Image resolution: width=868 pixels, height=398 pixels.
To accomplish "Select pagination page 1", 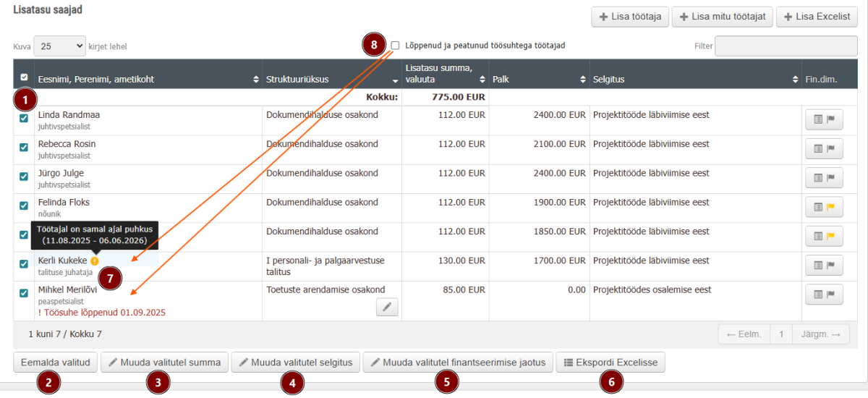I will [781, 334].
